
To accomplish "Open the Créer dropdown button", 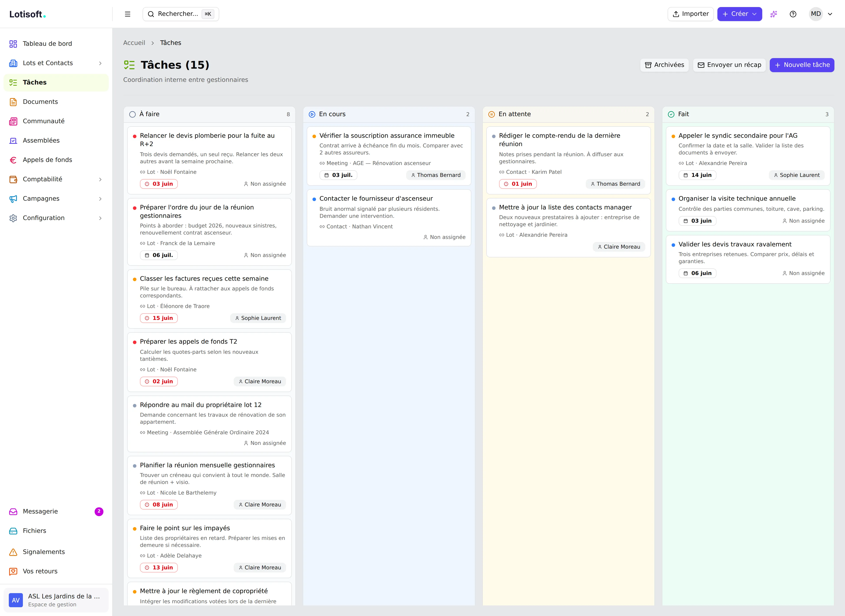I will [x=739, y=14].
